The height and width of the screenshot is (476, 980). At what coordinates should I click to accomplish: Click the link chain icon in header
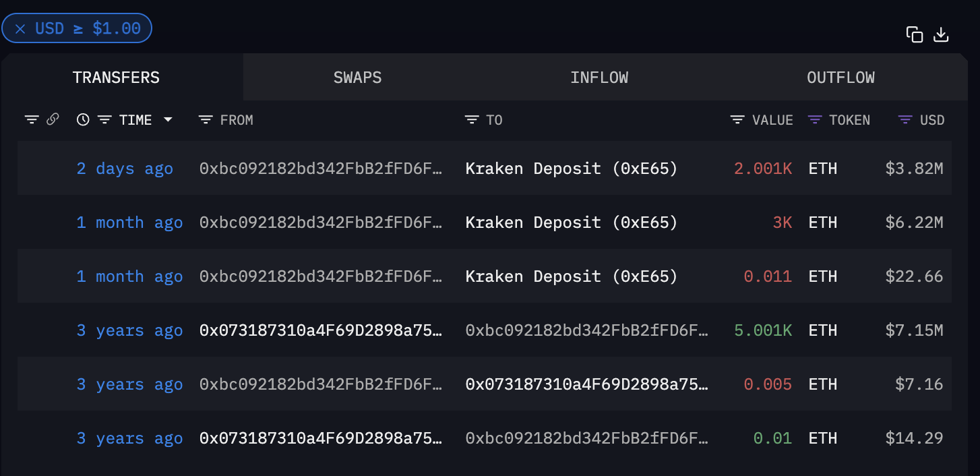tap(53, 119)
